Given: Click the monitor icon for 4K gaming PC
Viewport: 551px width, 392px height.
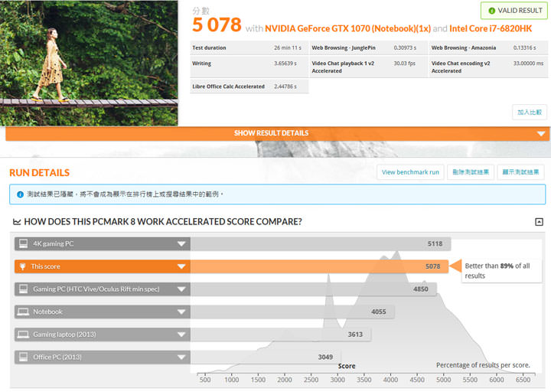Looking at the screenshot, I should 23,244.
